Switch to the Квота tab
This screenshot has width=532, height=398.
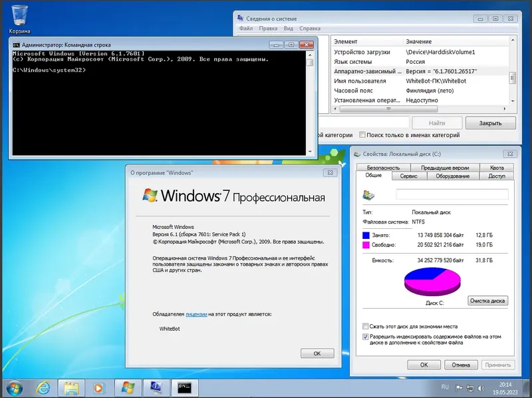(x=497, y=168)
